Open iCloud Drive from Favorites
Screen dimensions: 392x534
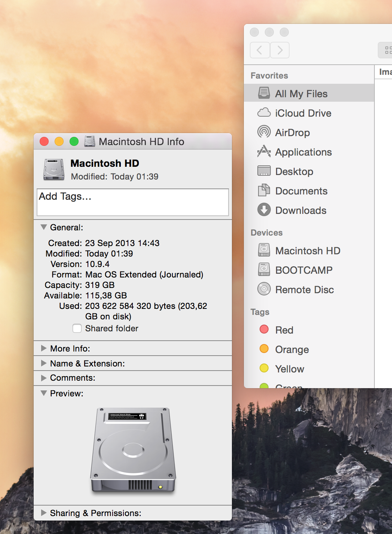309,113
